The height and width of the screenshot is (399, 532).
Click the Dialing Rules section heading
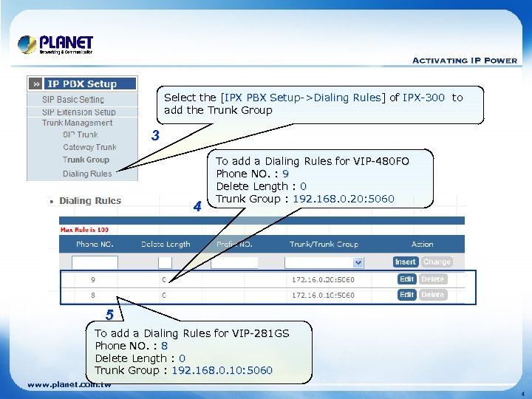click(x=90, y=200)
